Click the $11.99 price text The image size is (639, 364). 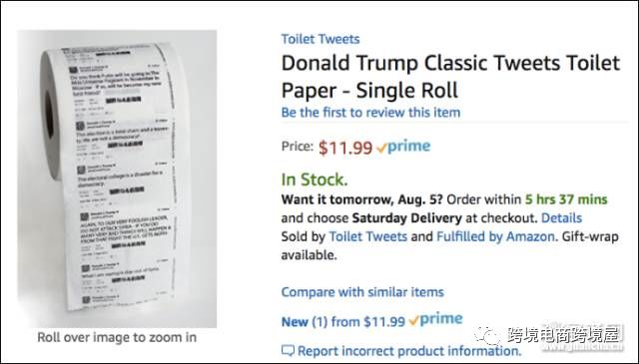tap(345, 148)
